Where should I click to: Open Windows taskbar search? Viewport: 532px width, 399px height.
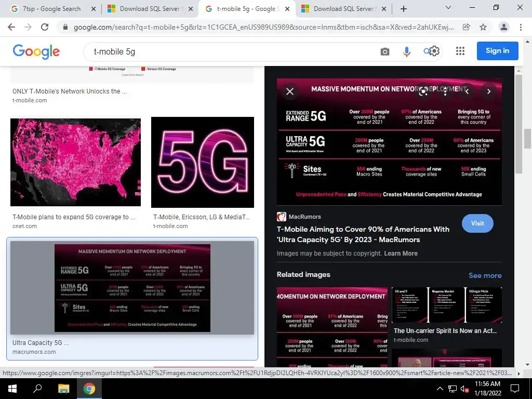(x=37, y=389)
